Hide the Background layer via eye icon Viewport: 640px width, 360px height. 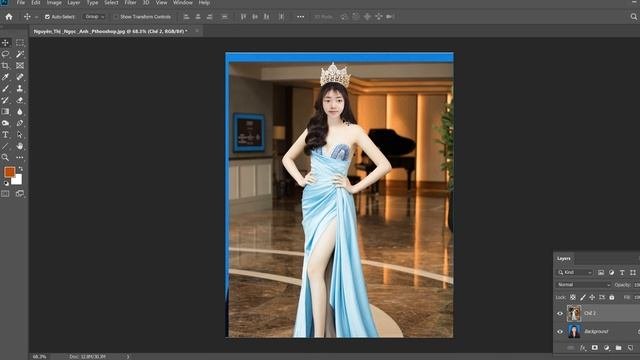(x=560, y=331)
